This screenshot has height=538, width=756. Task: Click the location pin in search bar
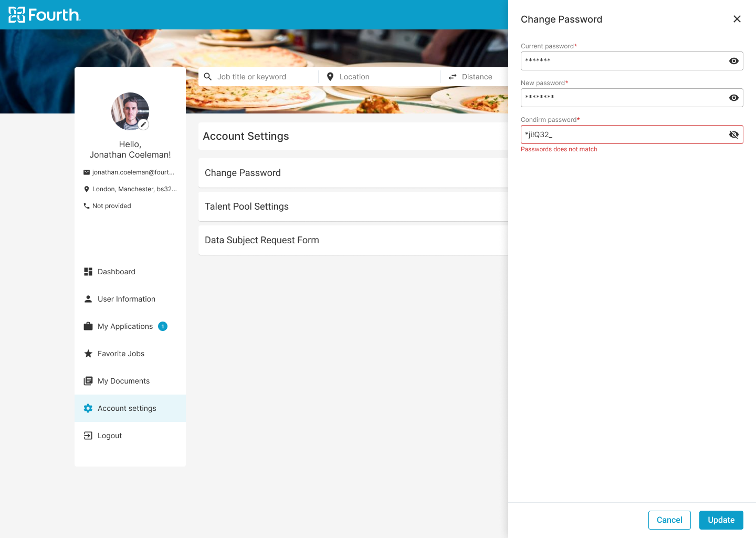pos(330,77)
